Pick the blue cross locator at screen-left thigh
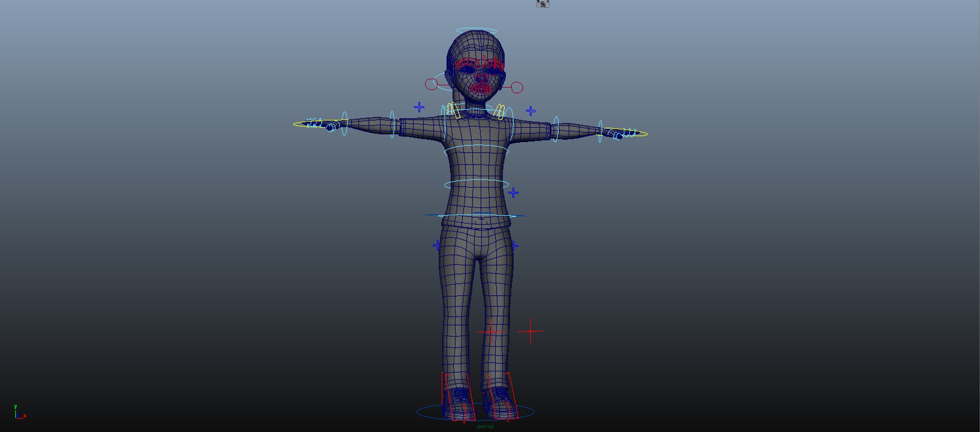980x432 pixels. (436, 245)
